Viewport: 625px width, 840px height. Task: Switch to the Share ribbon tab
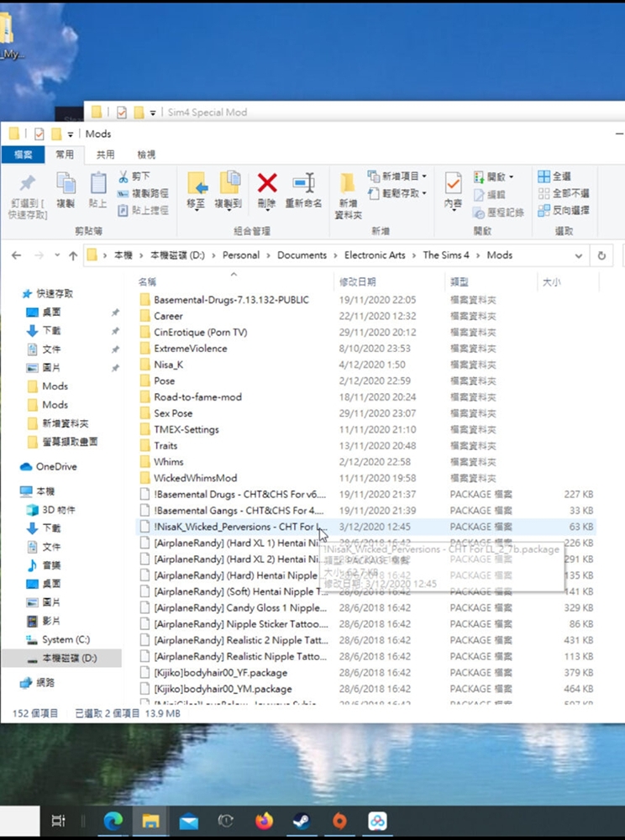click(x=105, y=155)
